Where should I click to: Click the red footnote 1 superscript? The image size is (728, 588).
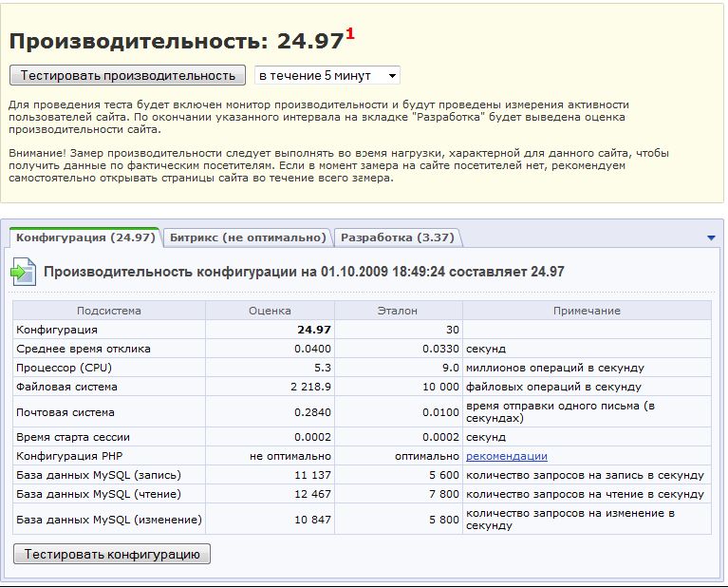tap(349, 34)
